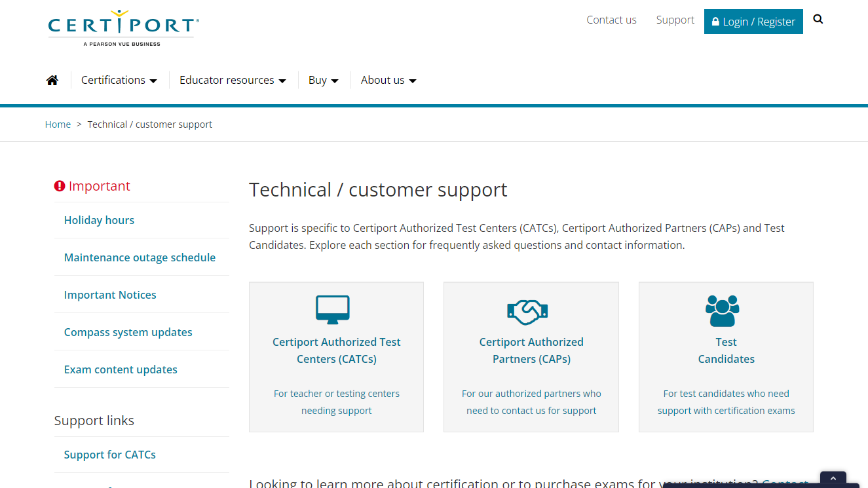This screenshot has width=868, height=488.
Task: Open Certiport Authorized Test Centers (CATCs) title
Action: (x=337, y=350)
